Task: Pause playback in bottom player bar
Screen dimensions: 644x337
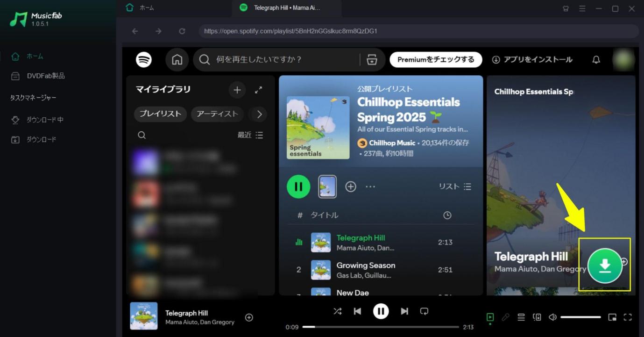Action: pos(381,311)
